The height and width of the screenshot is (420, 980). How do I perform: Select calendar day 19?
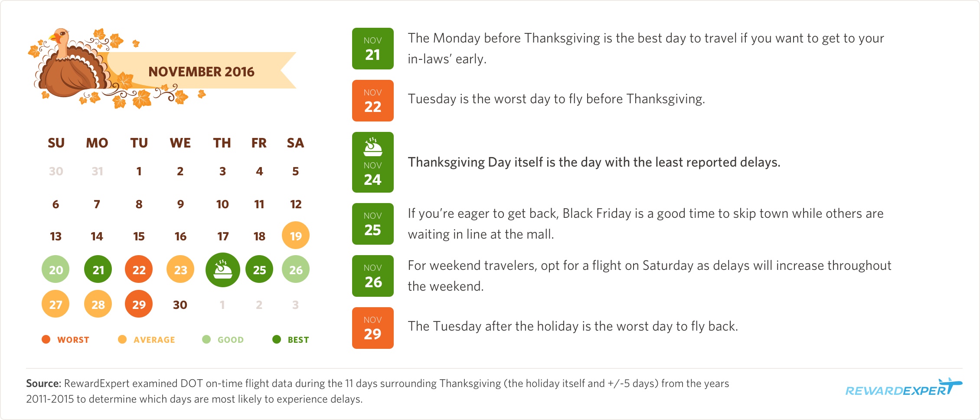296,236
